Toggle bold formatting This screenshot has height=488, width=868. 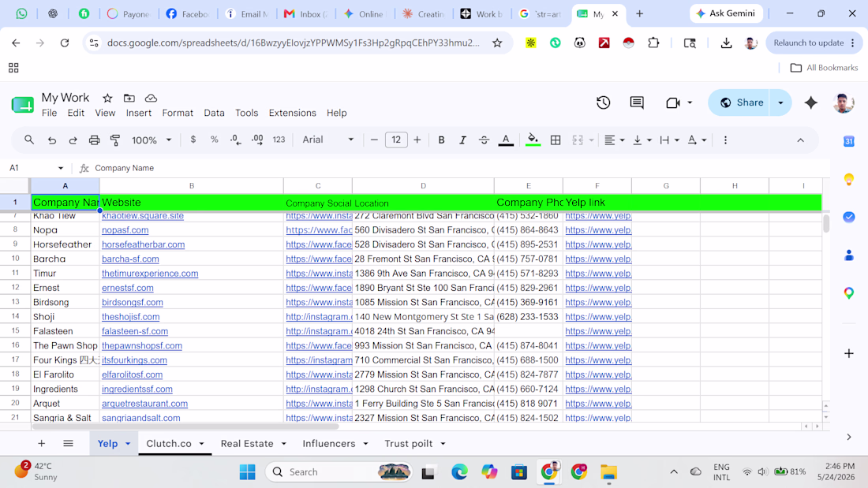click(441, 140)
